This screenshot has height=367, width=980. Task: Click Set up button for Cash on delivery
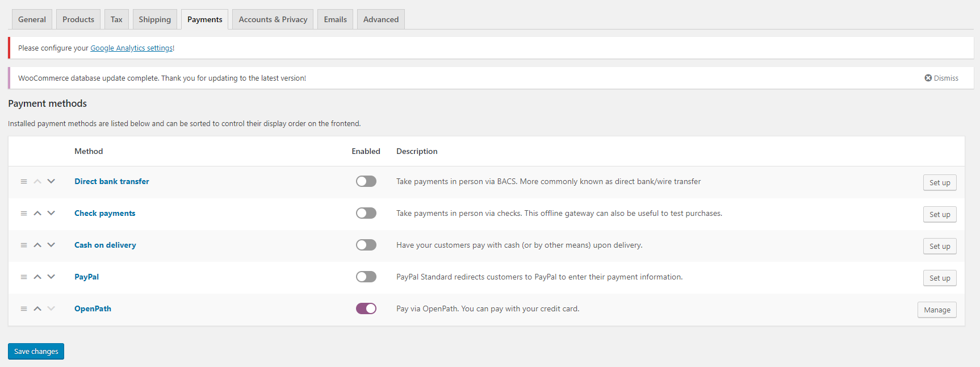(x=940, y=246)
